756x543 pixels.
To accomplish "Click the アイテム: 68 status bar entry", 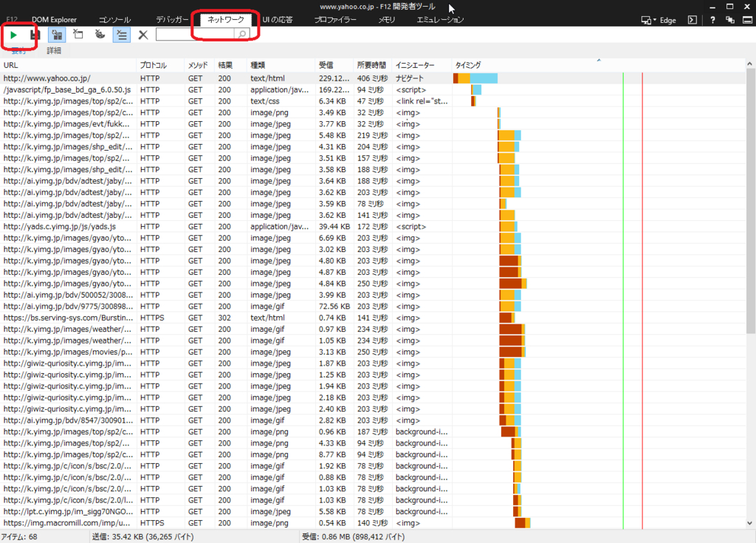I will 19,537.
